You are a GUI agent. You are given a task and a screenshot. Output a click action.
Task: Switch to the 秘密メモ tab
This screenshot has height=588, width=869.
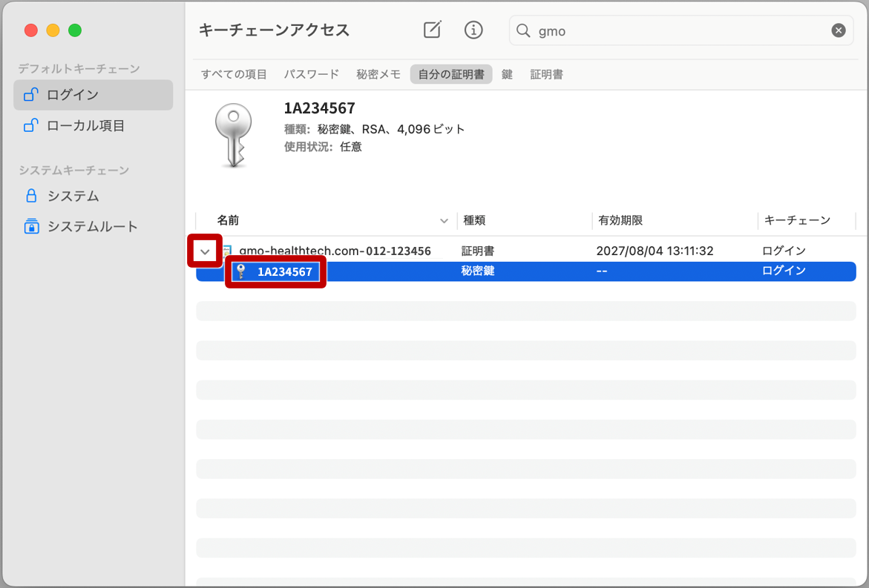[378, 74]
